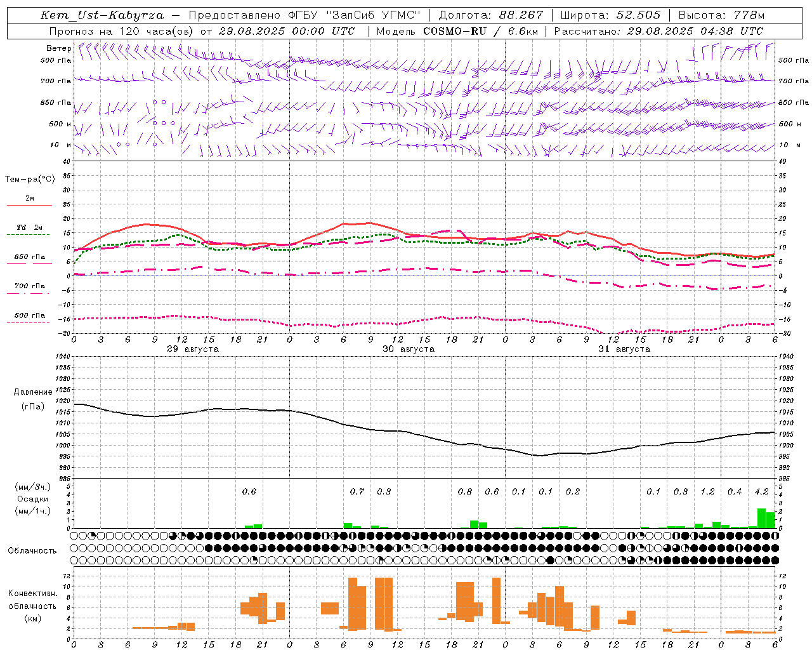The width and height of the screenshot is (812, 650).
Task: Click the 3-hour precipitation value 0.8
Action: coord(465,492)
